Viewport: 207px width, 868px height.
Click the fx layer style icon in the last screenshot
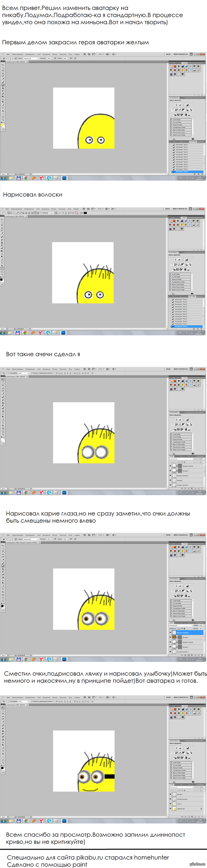pyautogui.click(x=186, y=816)
